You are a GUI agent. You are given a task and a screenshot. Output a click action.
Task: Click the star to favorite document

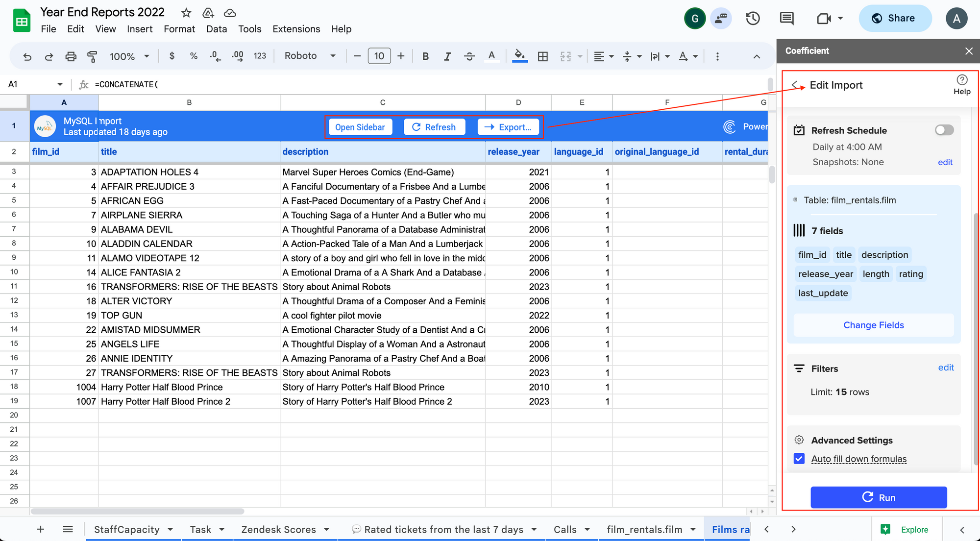point(186,13)
